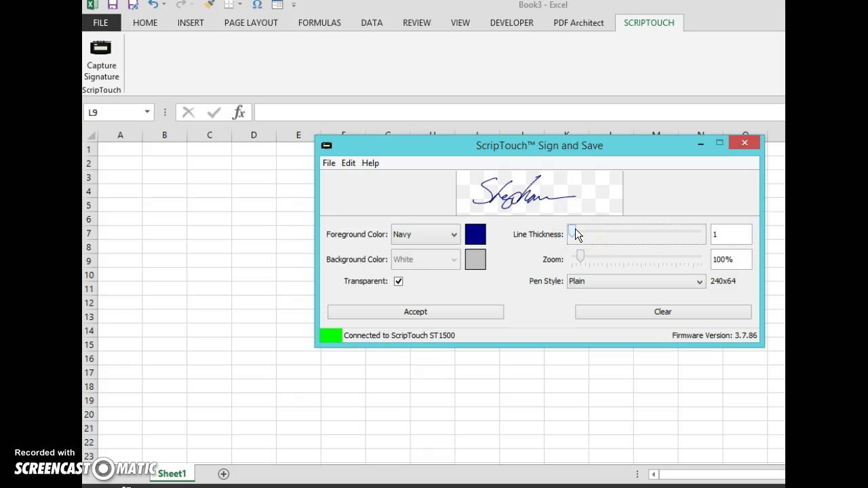Viewport: 868px width, 488px height.
Task: Open the Name Box dropdown arrow
Action: [x=146, y=113]
